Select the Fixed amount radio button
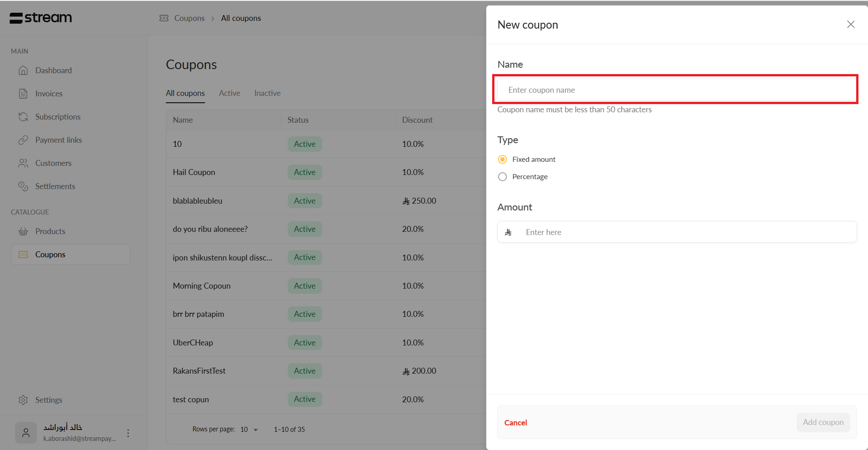Image resolution: width=868 pixels, height=450 pixels. pyautogui.click(x=502, y=160)
